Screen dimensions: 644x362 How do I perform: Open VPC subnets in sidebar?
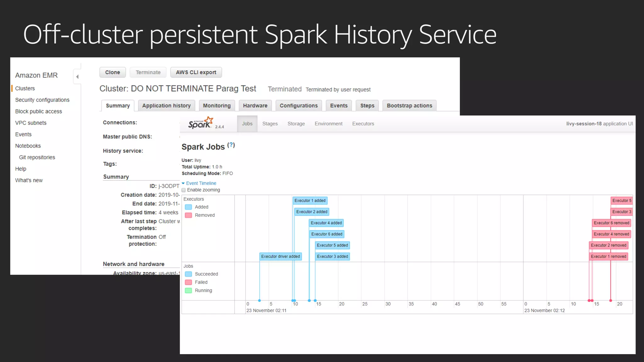click(31, 123)
